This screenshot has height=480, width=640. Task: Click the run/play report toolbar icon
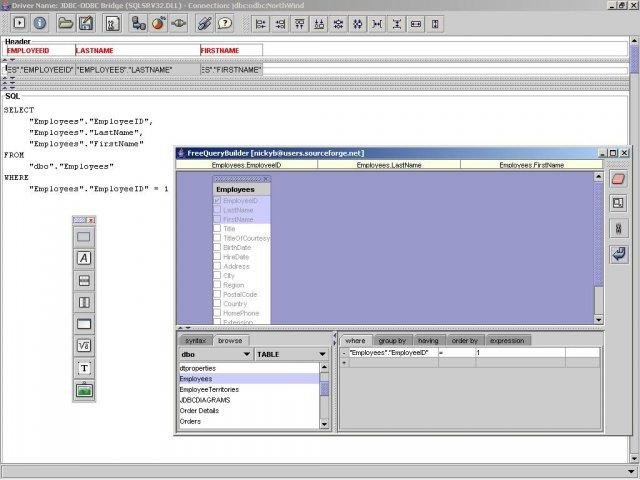pyautogui.click(x=19, y=23)
